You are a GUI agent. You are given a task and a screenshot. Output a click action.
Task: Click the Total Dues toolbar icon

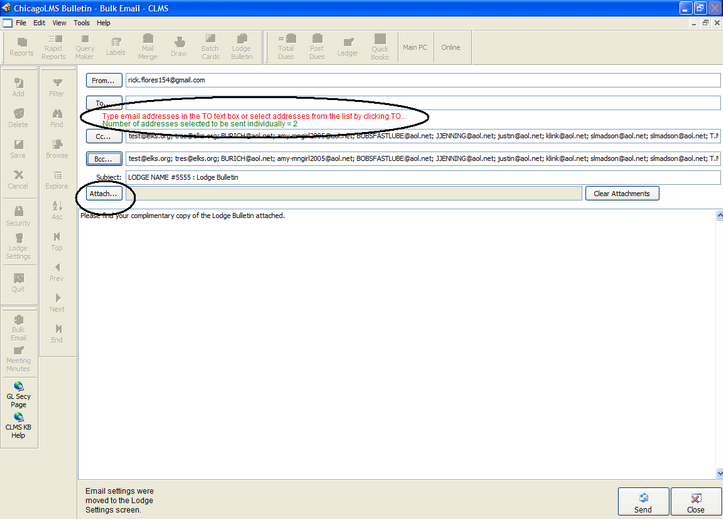point(286,46)
